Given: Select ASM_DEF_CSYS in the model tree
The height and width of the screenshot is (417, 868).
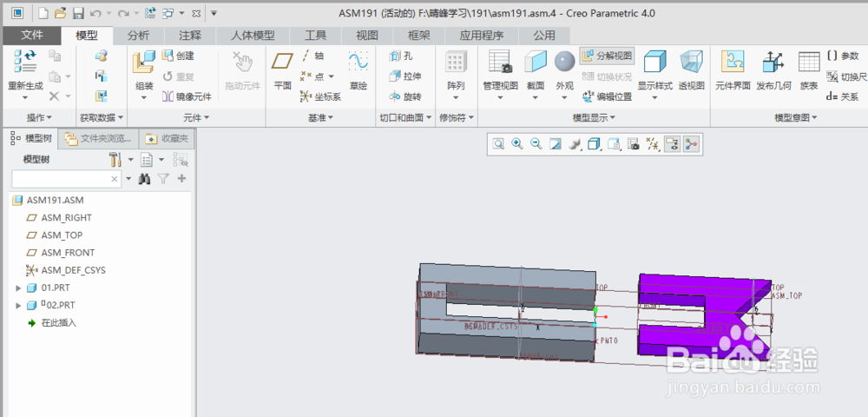Looking at the screenshot, I should point(66,270).
